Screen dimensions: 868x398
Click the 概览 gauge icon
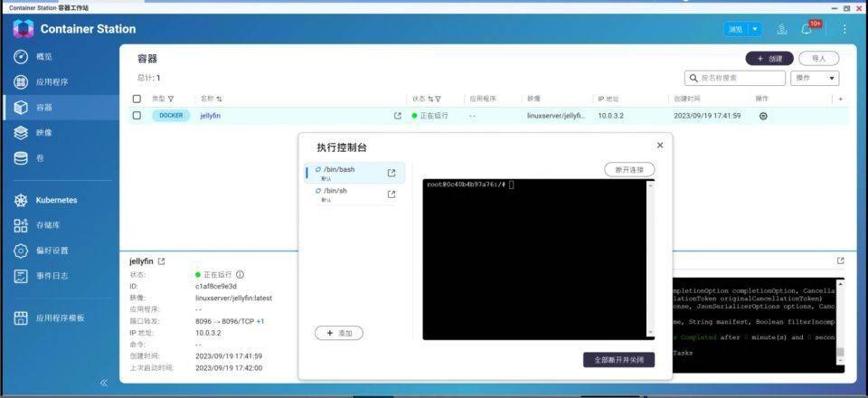coord(21,56)
